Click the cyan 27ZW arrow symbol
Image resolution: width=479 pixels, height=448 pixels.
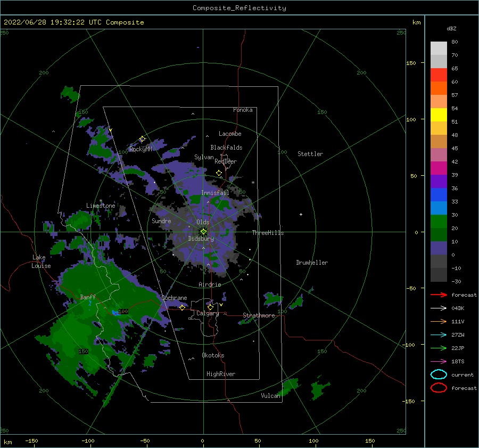point(439,335)
